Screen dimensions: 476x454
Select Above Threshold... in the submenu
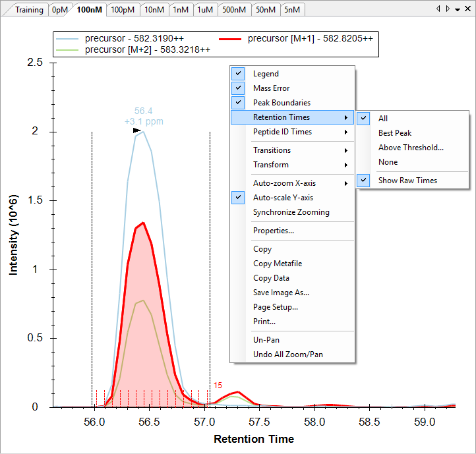pos(411,148)
